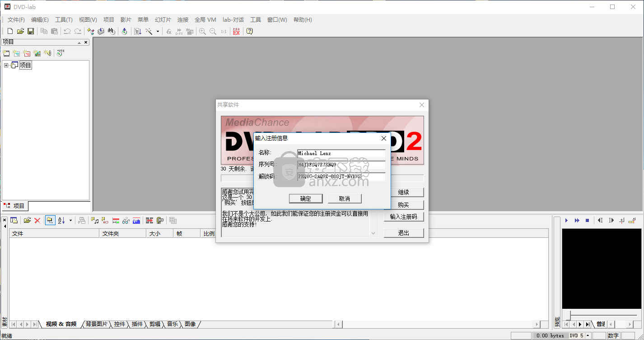
Task: Click 确定 in registration dialog
Action: tap(306, 198)
